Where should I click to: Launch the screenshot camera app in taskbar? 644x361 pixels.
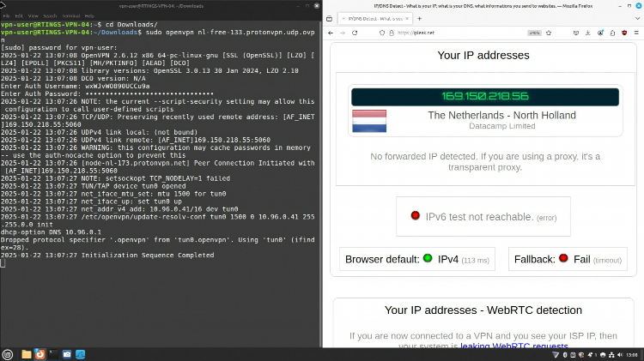click(67, 354)
